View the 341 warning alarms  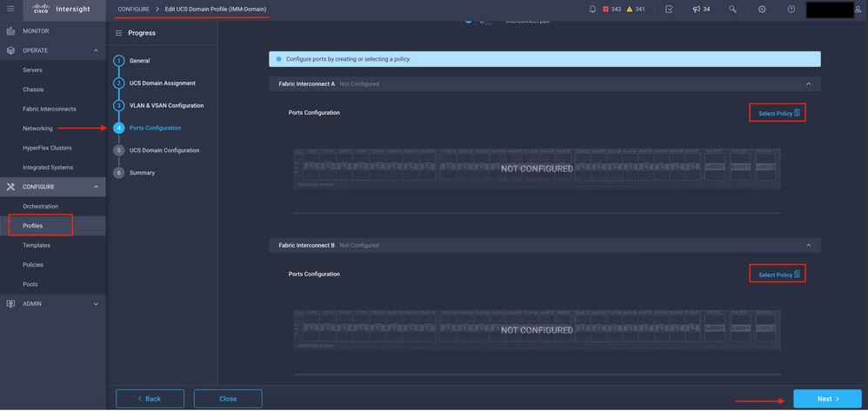click(x=636, y=10)
